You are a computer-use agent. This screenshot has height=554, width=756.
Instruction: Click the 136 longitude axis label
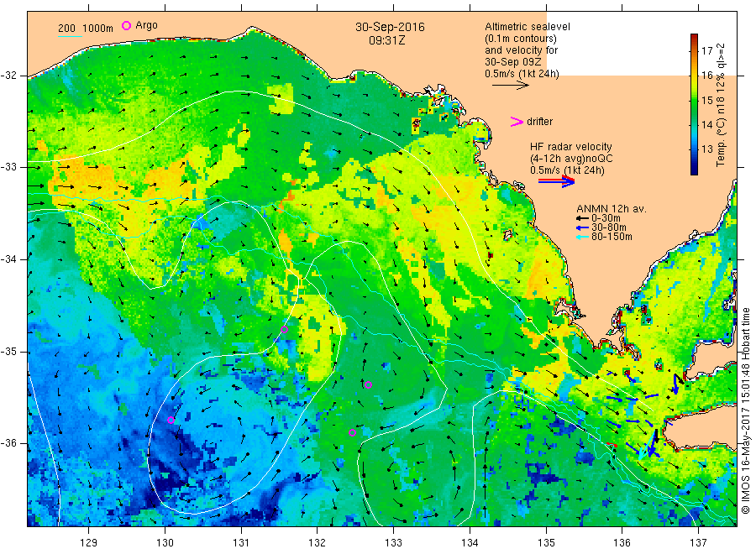click(622, 543)
